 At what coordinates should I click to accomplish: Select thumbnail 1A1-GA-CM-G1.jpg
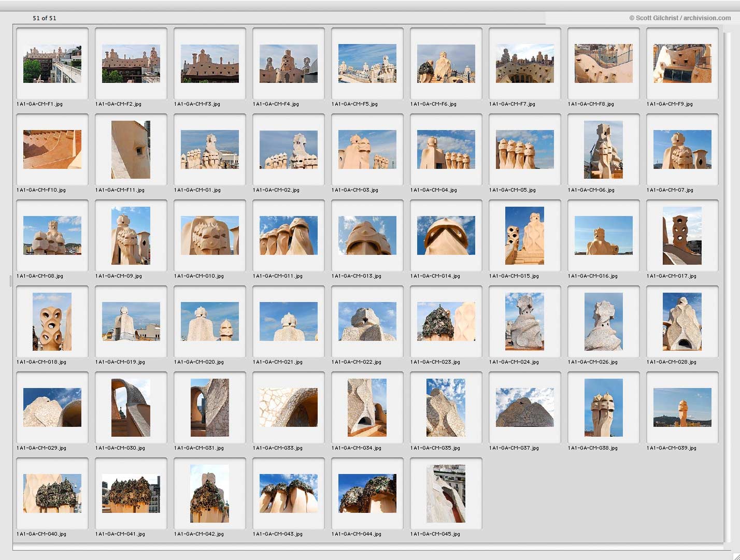[210, 150]
